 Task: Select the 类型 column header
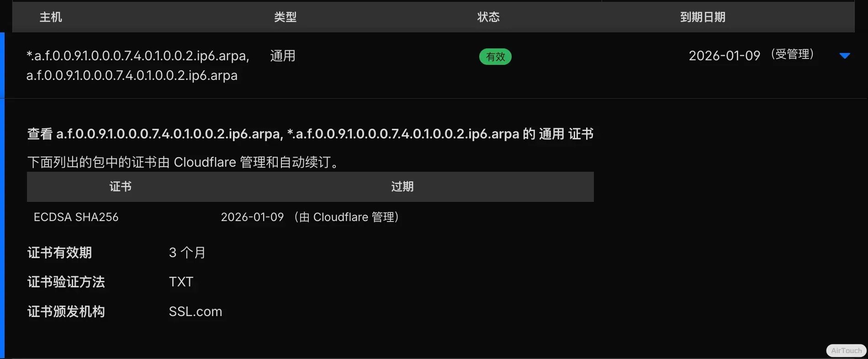[286, 17]
